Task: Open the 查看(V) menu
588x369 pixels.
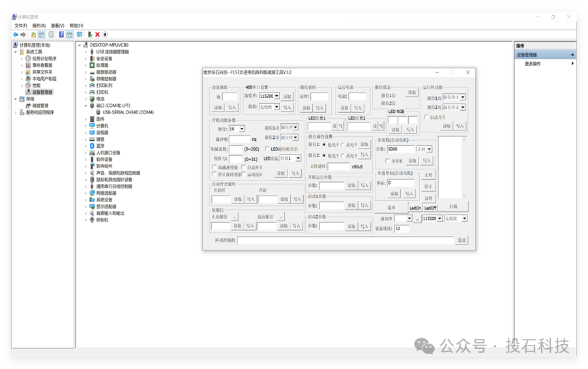Action: [58, 25]
